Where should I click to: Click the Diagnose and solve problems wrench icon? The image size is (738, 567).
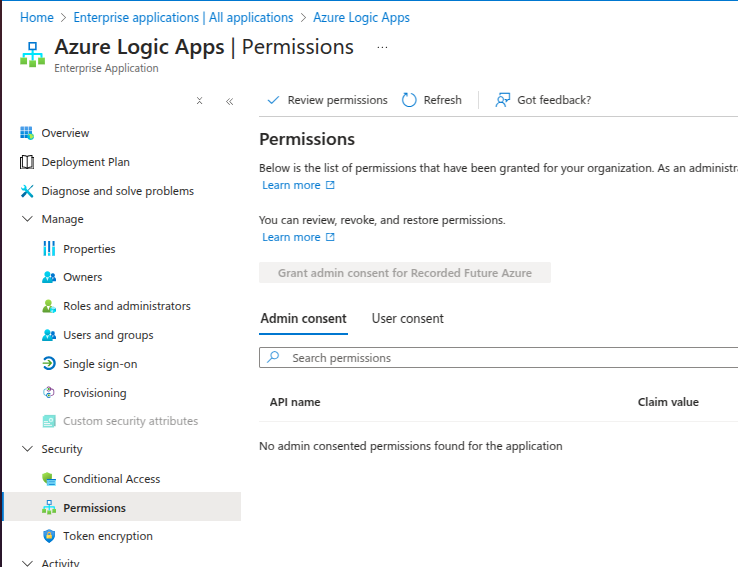[27, 191]
